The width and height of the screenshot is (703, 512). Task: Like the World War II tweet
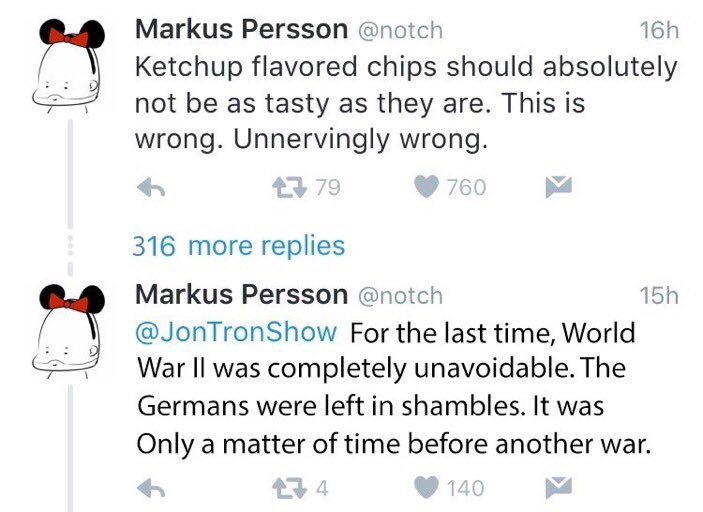[x=428, y=488]
